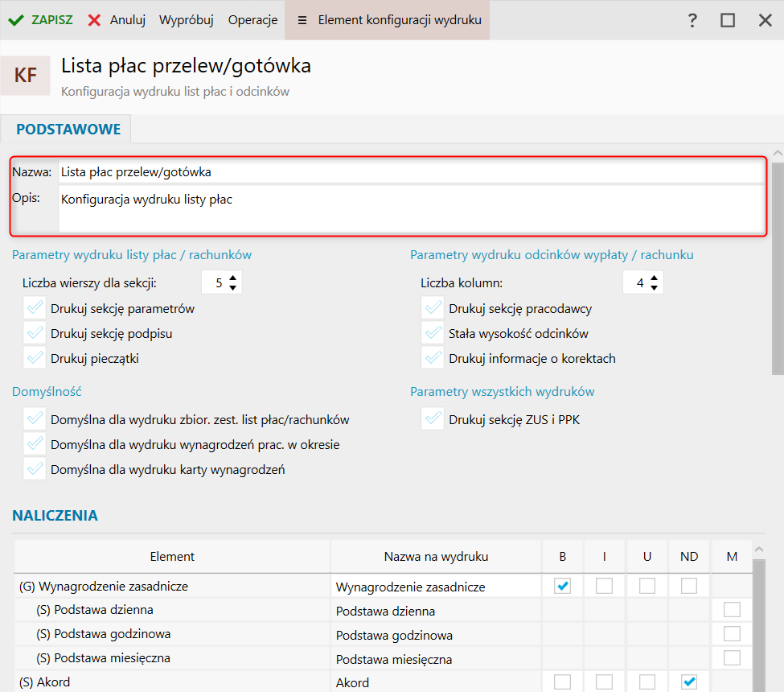
Task: Toggle Drukuj sekcję parametrów checkbox
Action: pos(35,308)
